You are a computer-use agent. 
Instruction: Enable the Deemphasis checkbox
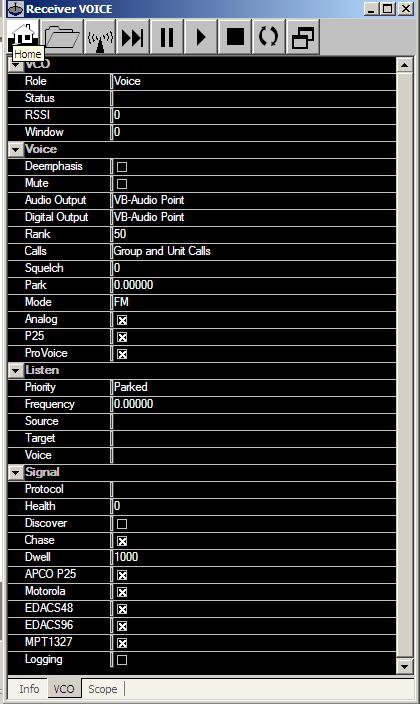click(122, 167)
